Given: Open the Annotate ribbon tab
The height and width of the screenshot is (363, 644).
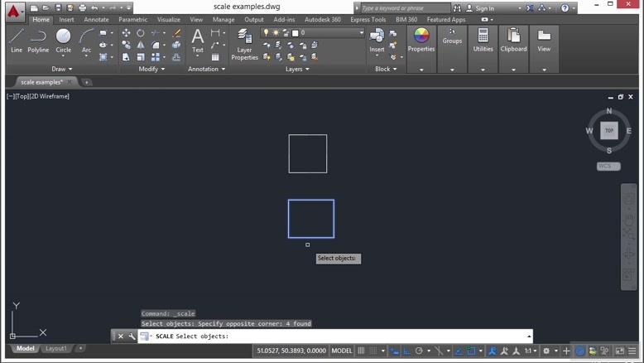Looking at the screenshot, I should [97, 19].
